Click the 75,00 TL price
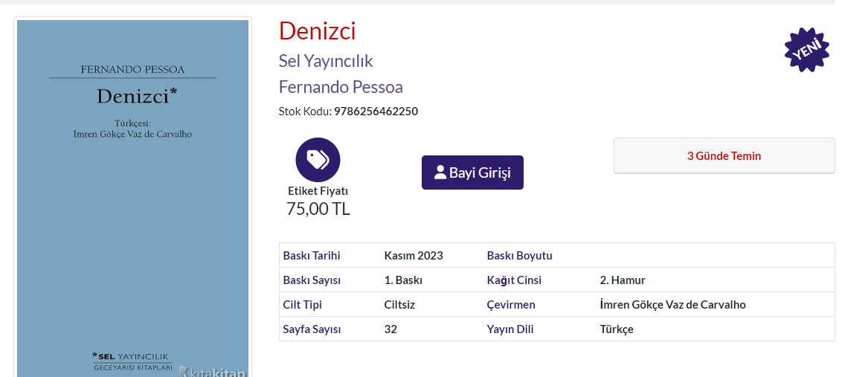 tap(318, 209)
